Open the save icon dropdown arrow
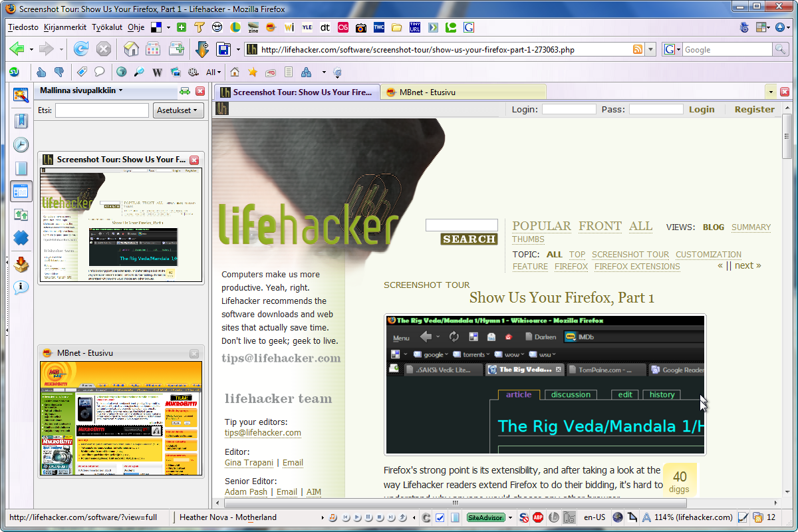The height and width of the screenshot is (532, 798). point(238,49)
